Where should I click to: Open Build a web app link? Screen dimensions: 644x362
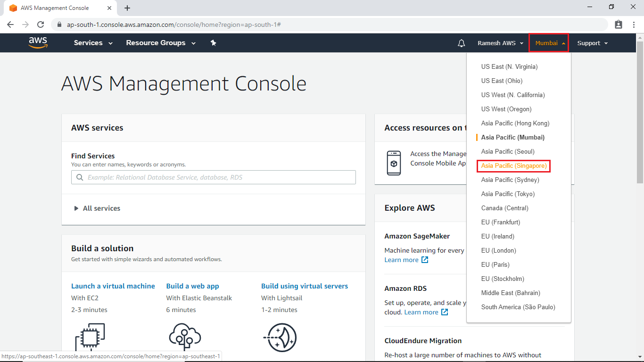pos(192,286)
